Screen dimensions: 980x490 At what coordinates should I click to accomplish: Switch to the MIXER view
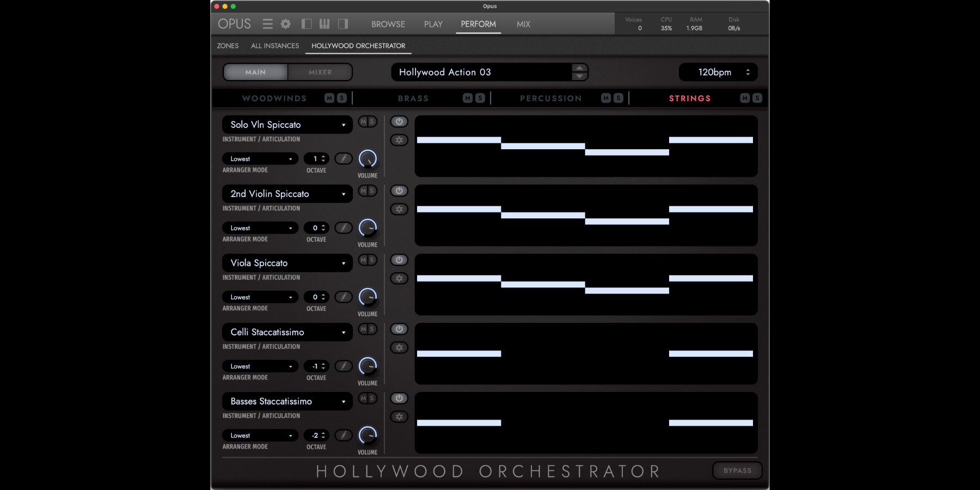320,71
